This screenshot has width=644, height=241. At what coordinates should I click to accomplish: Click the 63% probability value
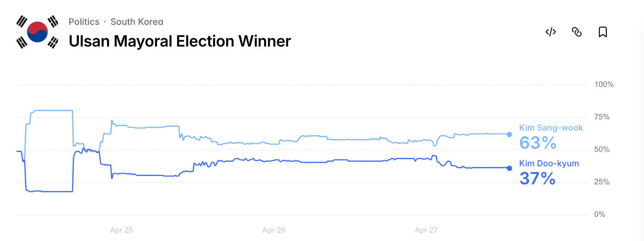coord(538,143)
